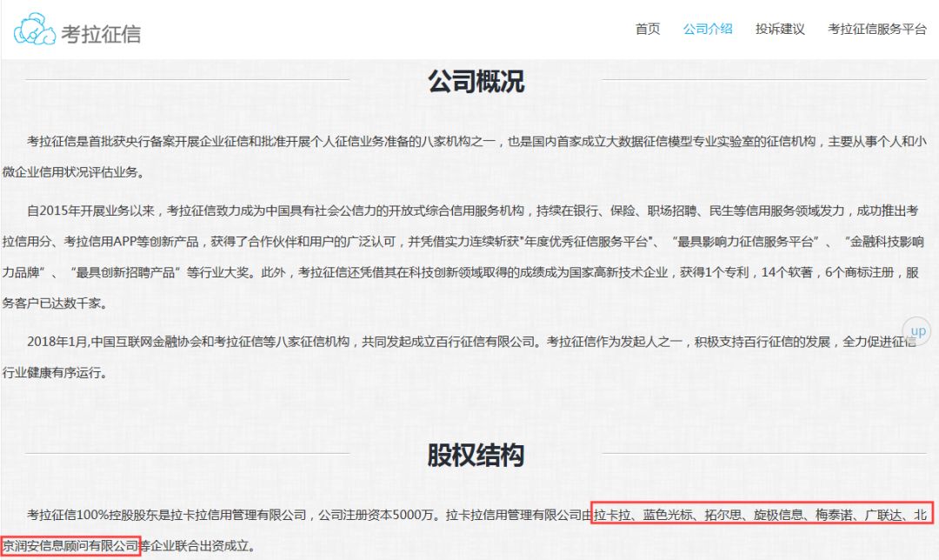This screenshot has height=560, width=939.
Task: Navigate to 考拉征信服务平台 link
Action: 876,29
